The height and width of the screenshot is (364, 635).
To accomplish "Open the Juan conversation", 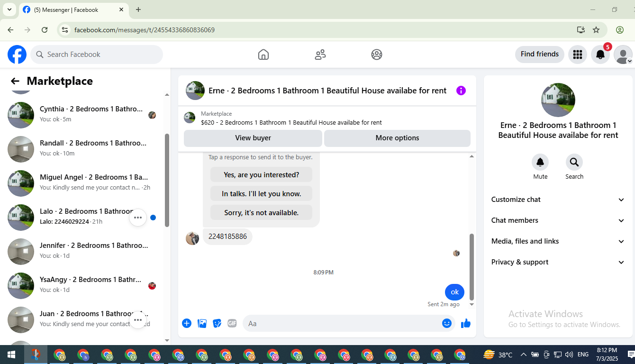I will (x=82, y=320).
